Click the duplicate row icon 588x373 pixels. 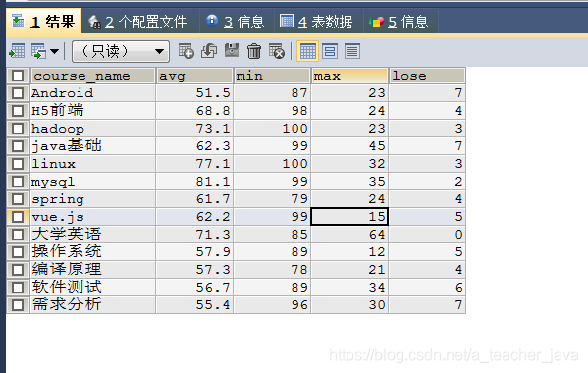pyautogui.click(x=209, y=51)
